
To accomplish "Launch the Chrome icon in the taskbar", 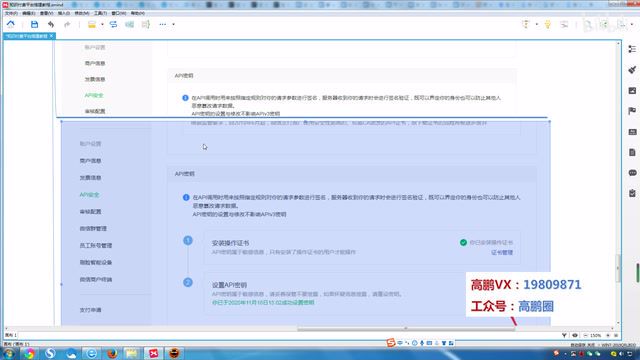I will [29, 353].
